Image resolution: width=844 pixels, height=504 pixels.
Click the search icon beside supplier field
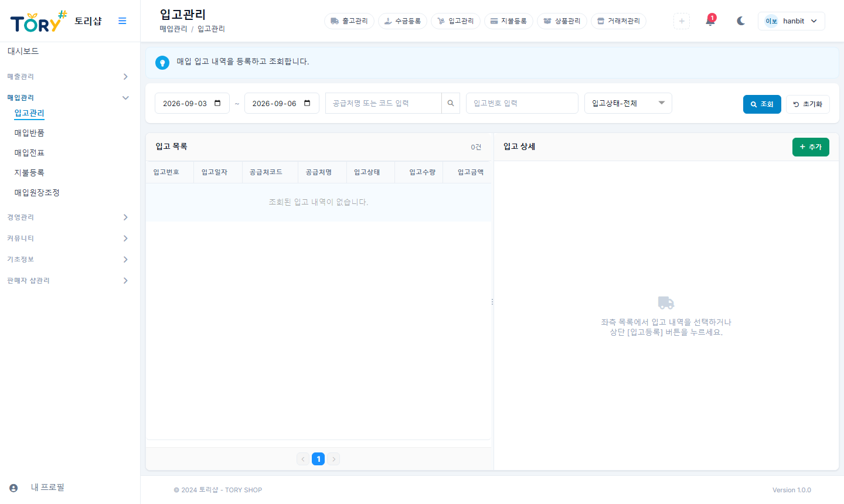pos(451,103)
